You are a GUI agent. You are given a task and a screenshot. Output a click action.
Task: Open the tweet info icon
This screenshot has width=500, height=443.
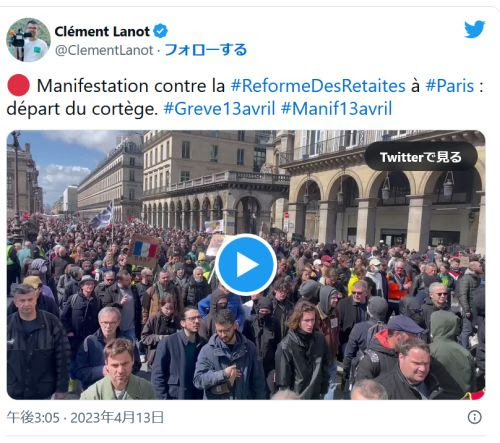[x=475, y=417]
